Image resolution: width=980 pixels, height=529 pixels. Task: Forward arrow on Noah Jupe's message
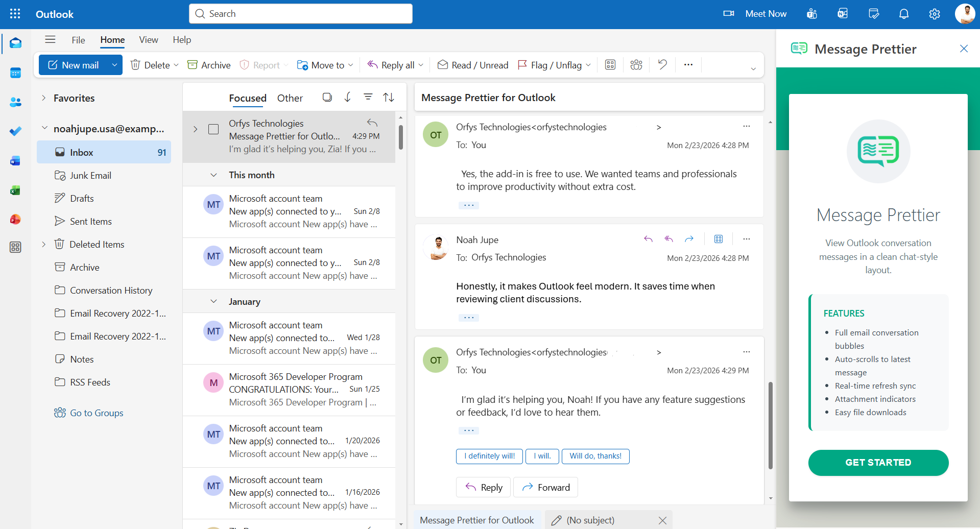(689, 239)
